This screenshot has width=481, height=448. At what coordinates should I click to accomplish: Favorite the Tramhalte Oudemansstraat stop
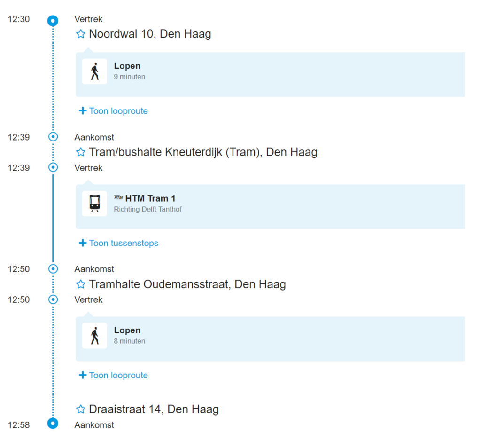[81, 284]
